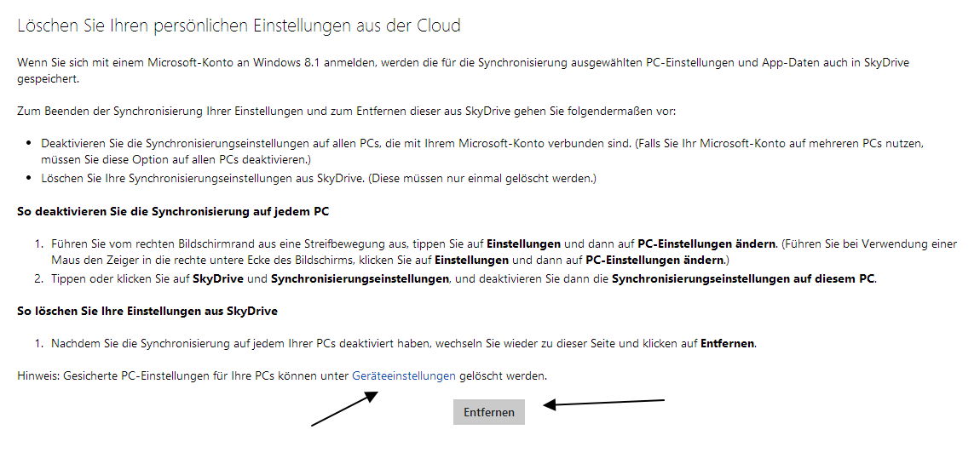Viewport: 980px width, 464px height.
Task: Click bold word Entfernen in the final step sentence
Action: tap(728, 343)
